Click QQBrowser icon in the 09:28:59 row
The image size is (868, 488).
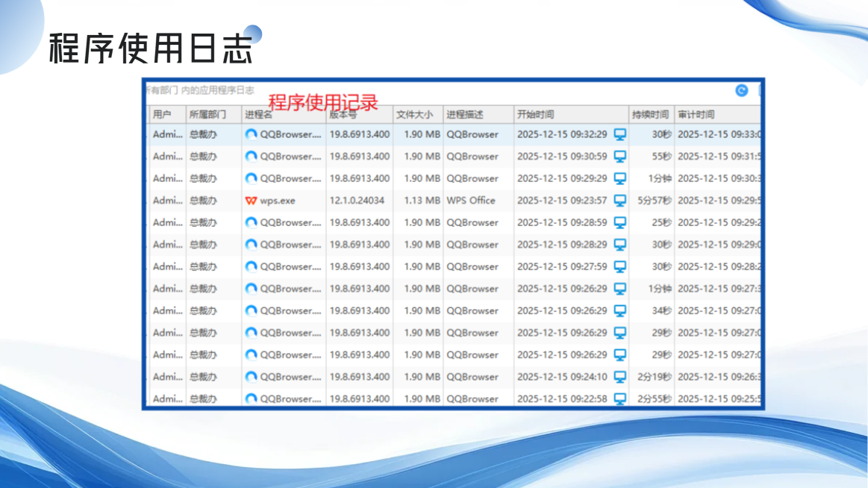tap(252, 222)
